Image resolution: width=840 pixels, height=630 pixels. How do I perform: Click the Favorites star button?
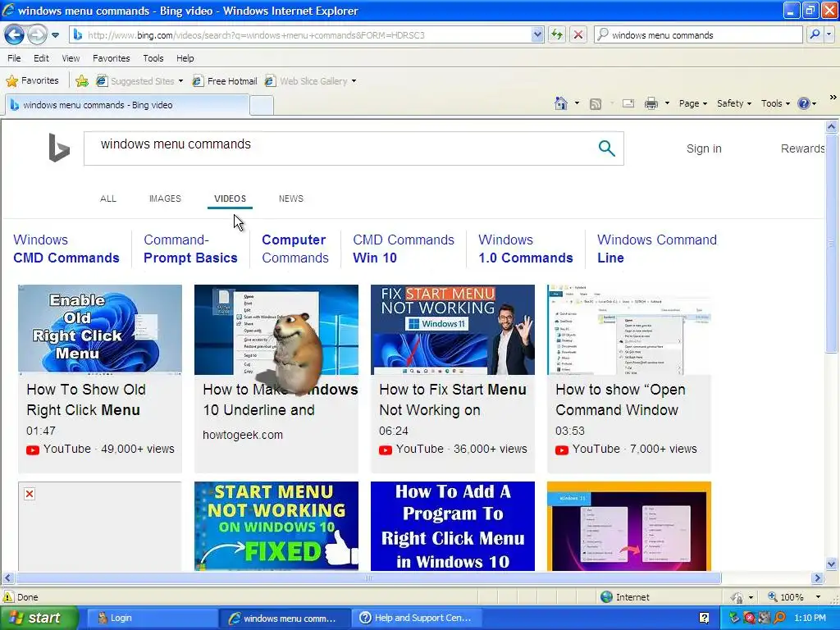(x=32, y=81)
